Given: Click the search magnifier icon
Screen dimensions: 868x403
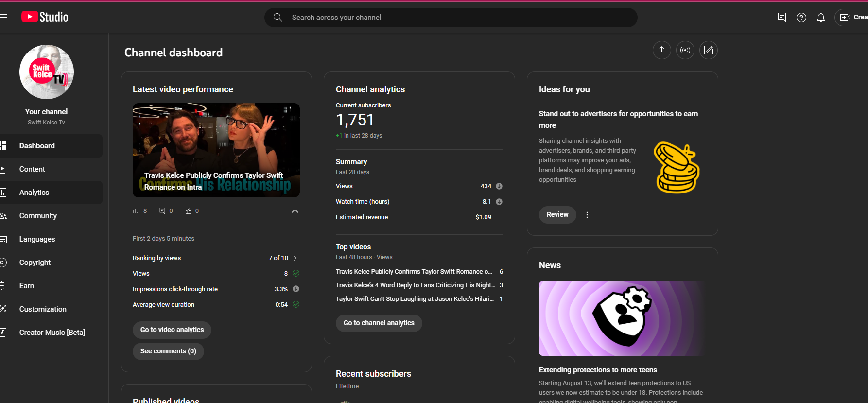Looking at the screenshot, I should point(278,18).
